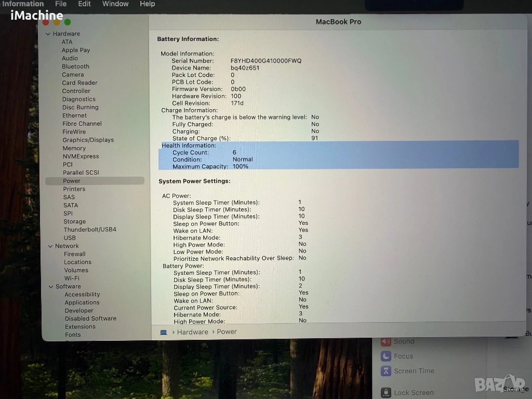
Task: Open Screen Time hourglass icon
Action: point(385,371)
